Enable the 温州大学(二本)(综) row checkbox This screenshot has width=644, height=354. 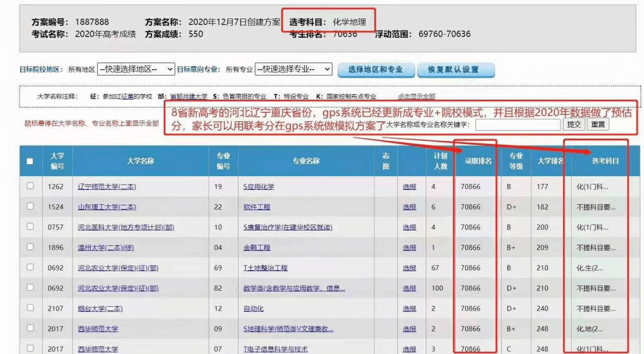(30, 247)
